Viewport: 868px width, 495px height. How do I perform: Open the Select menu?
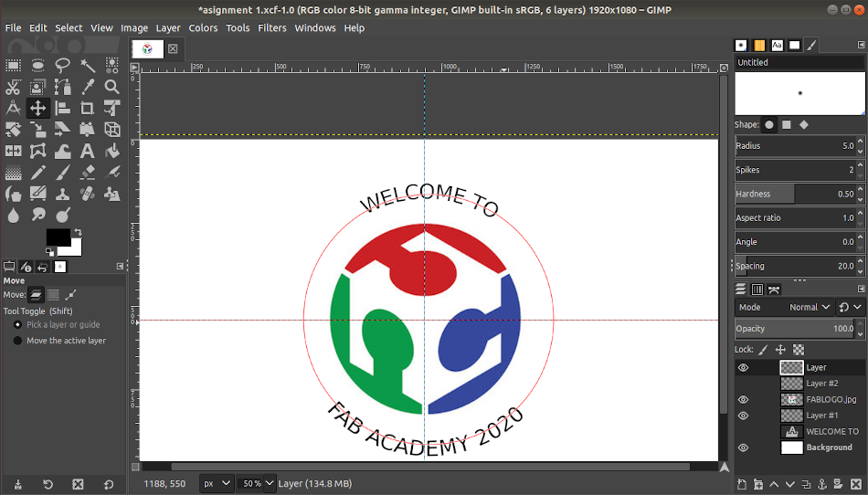69,27
